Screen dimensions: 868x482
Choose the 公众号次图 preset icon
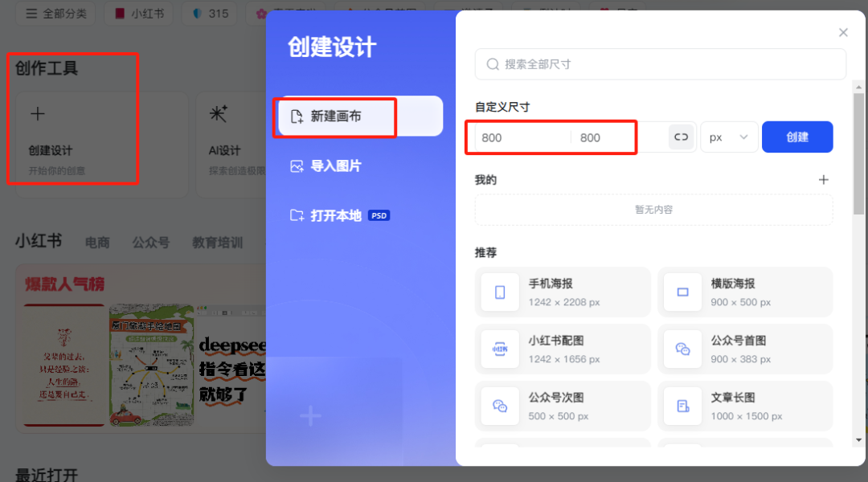click(x=500, y=406)
